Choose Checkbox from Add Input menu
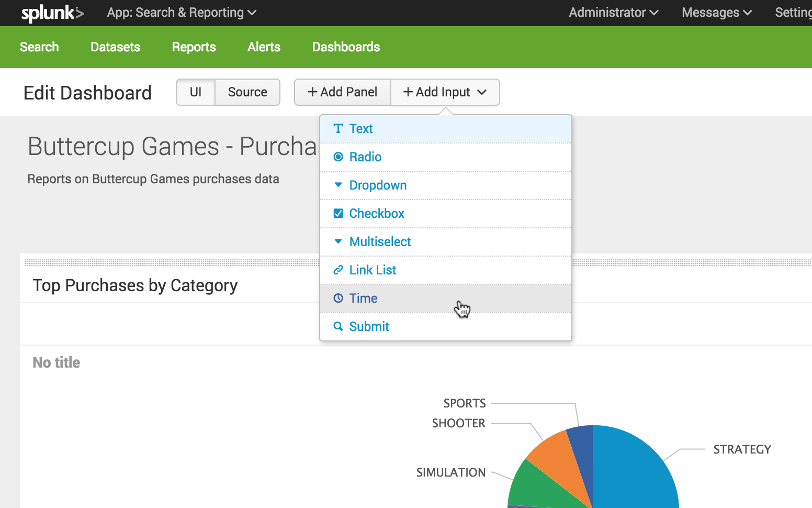The image size is (812, 508). click(446, 214)
